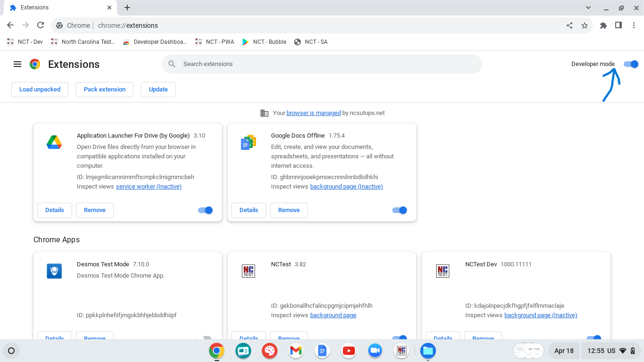Click the Application Launcher For Drive icon
Screen dimensions: 644x362
point(54,142)
